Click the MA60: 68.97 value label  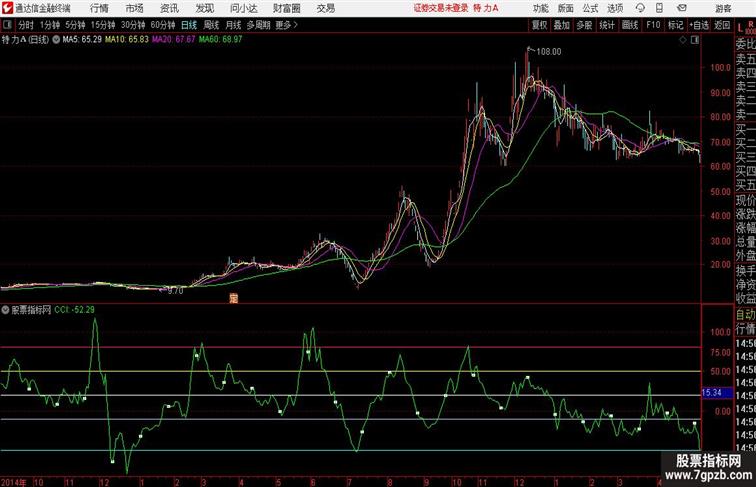[220, 40]
